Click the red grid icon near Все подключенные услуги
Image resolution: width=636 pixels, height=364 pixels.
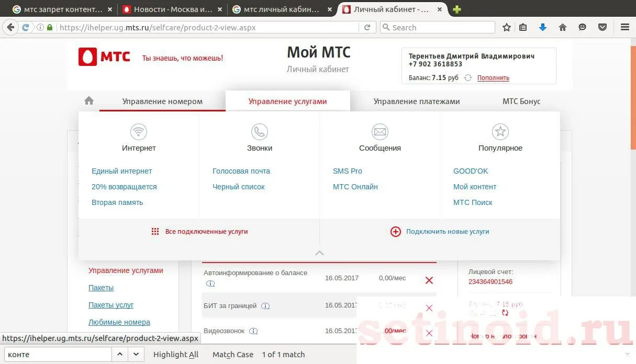155,232
